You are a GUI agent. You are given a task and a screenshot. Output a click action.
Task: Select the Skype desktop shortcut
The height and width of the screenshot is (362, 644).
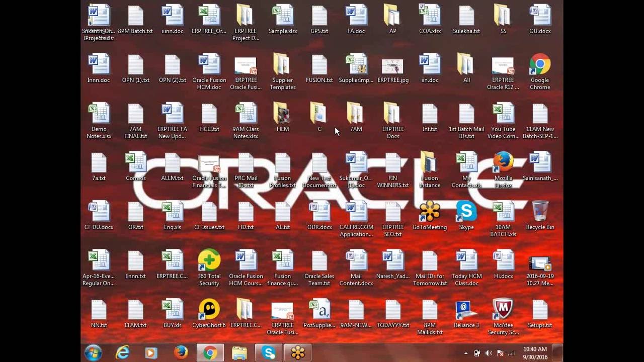tap(466, 216)
